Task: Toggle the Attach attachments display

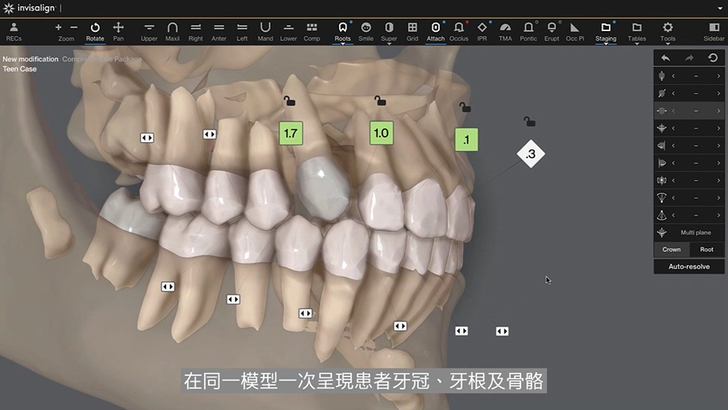Action: tap(436, 32)
